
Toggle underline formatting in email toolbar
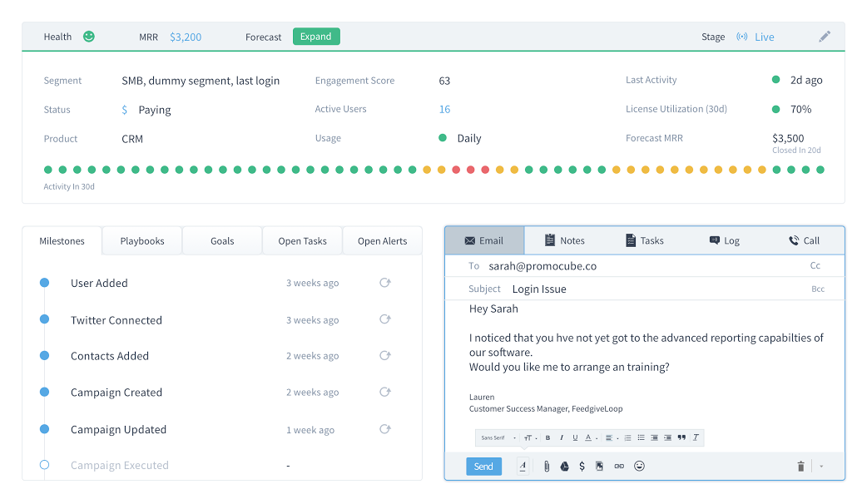click(575, 437)
